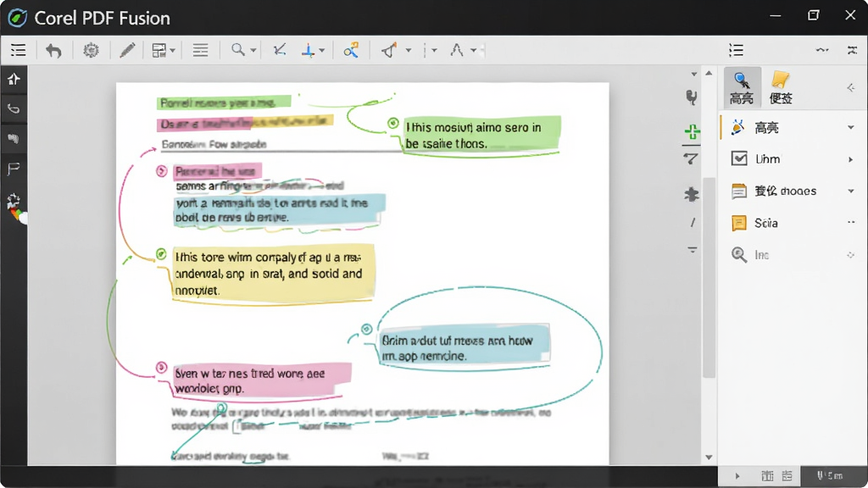Click the scroll down arrow
868x488 pixels.
(709, 457)
